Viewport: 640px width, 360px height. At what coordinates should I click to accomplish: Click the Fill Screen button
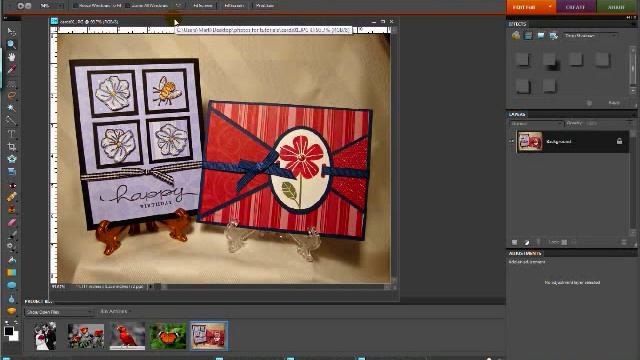point(234,6)
